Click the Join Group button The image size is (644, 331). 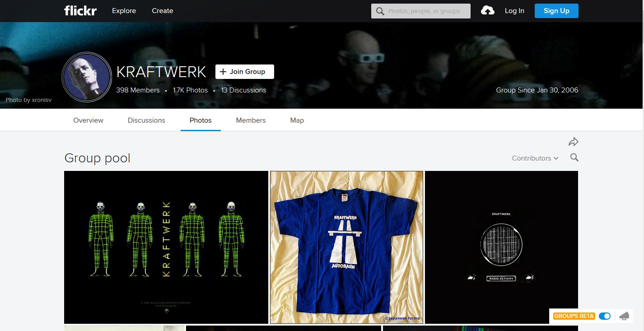tap(245, 72)
